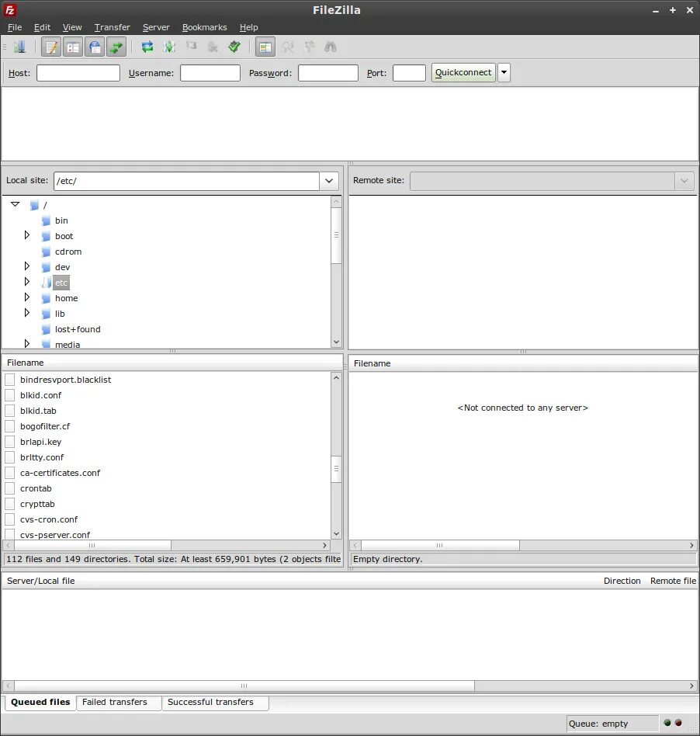700x736 pixels.
Task: Click the file icon beside crontab
Action: point(10,488)
